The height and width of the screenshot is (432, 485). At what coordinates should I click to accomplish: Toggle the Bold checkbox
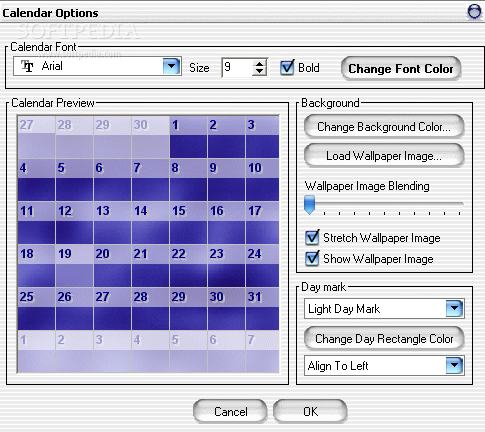pyautogui.click(x=287, y=67)
